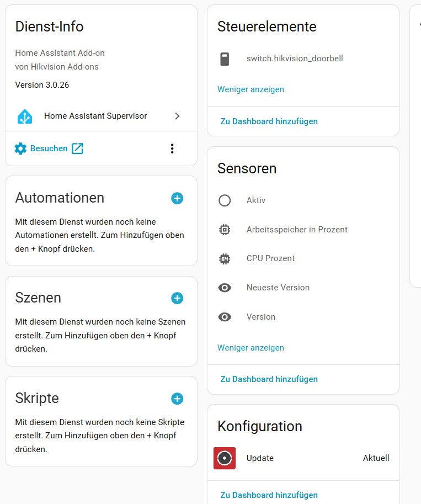421x504 pixels.
Task: Open the Neueste Version sensor entry
Action: pyautogui.click(x=278, y=288)
